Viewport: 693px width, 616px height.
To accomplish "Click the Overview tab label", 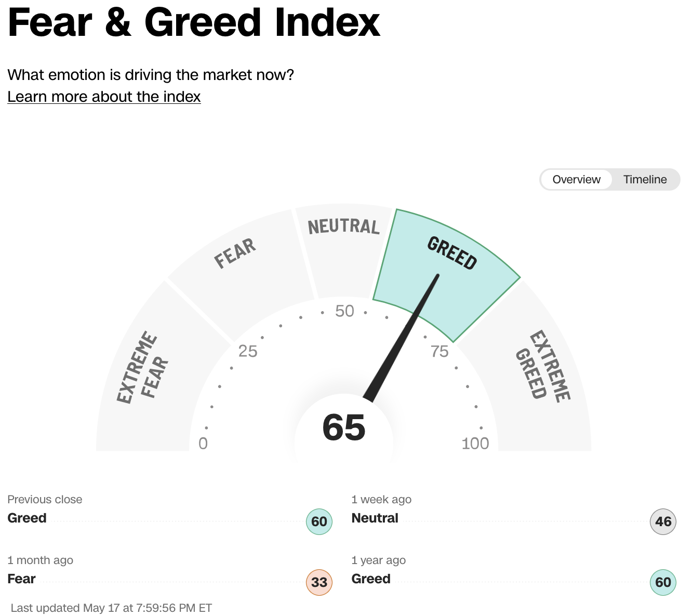I will (576, 179).
